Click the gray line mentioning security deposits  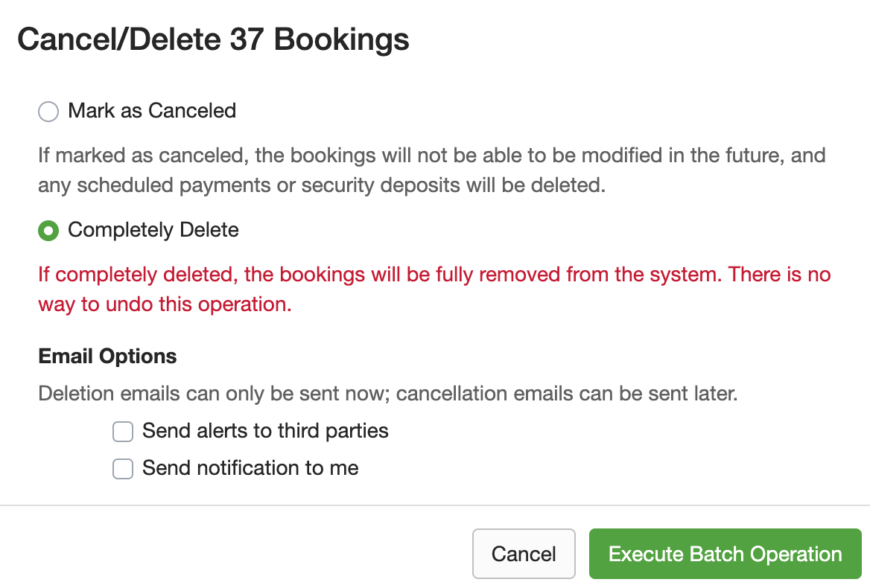[x=322, y=185]
